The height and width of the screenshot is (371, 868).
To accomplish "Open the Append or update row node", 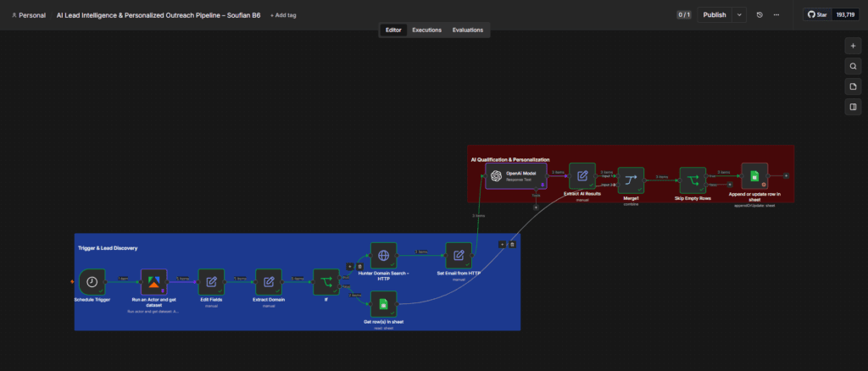I will pyautogui.click(x=754, y=176).
